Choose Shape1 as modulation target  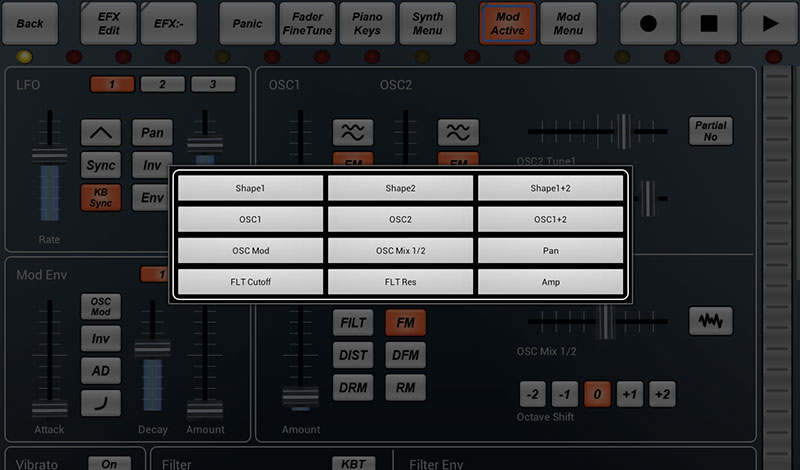coord(250,188)
